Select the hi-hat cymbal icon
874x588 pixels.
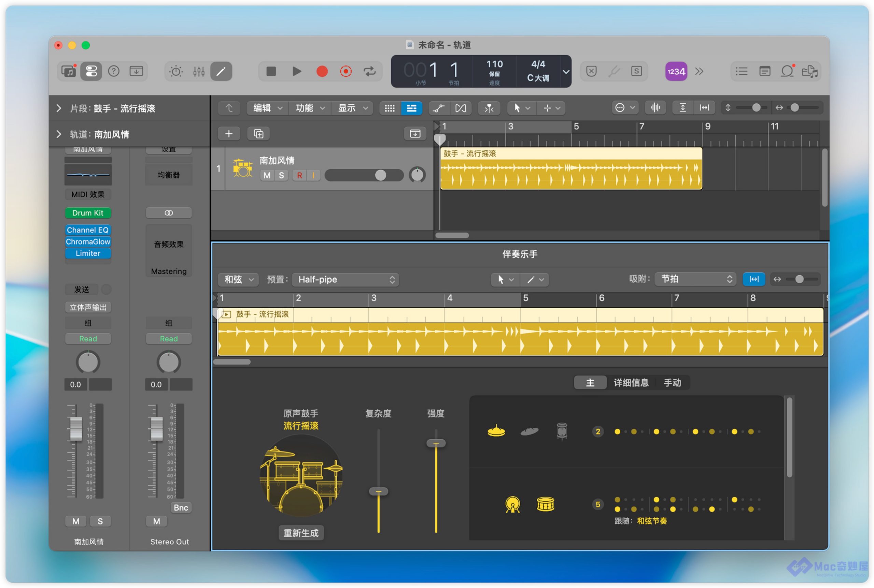tap(496, 431)
